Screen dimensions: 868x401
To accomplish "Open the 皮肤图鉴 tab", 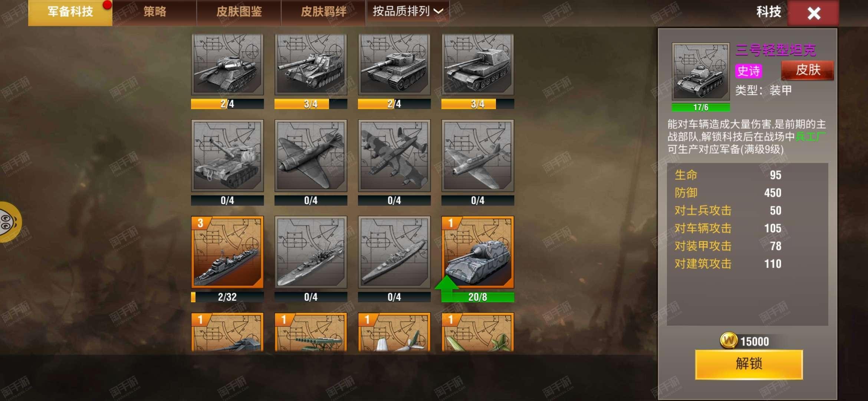I will click(239, 12).
